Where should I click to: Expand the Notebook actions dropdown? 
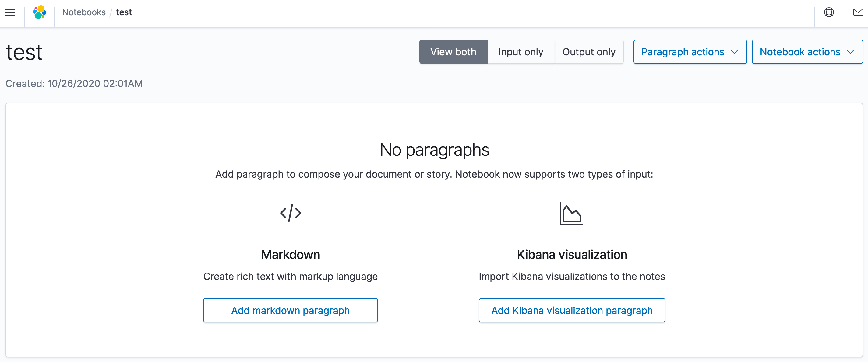pos(807,52)
